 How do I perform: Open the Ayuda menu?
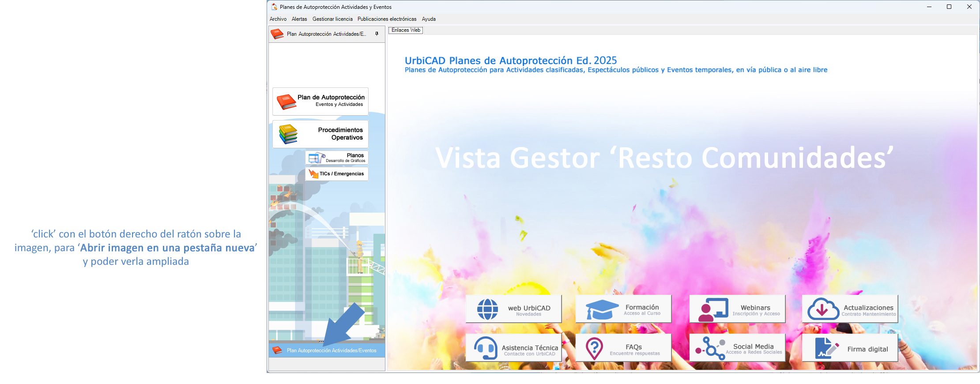[x=429, y=19]
